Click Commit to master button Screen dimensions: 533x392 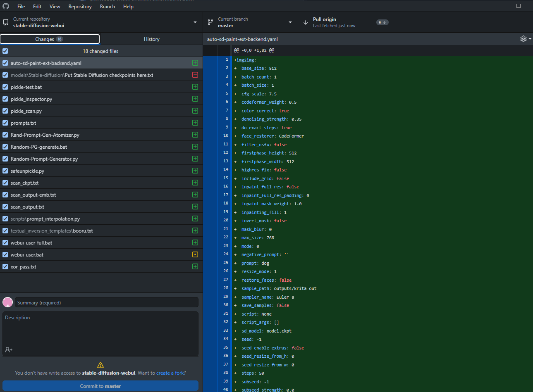point(100,386)
